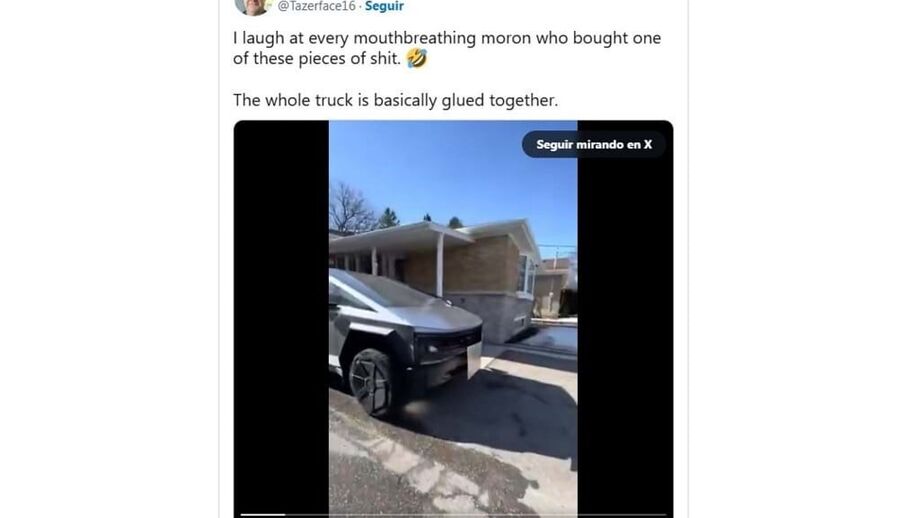Click the Cybertruck's front wheel in video
The width and height of the screenshot is (920, 518).
tap(371, 382)
